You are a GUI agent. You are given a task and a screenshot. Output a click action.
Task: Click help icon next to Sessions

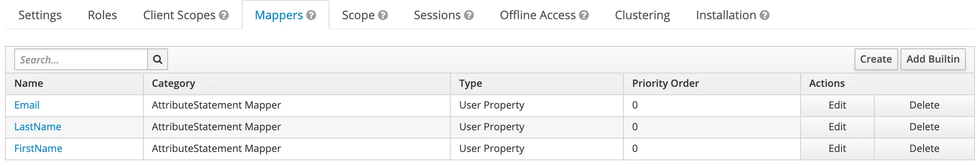pyautogui.click(x=469, y=15)
